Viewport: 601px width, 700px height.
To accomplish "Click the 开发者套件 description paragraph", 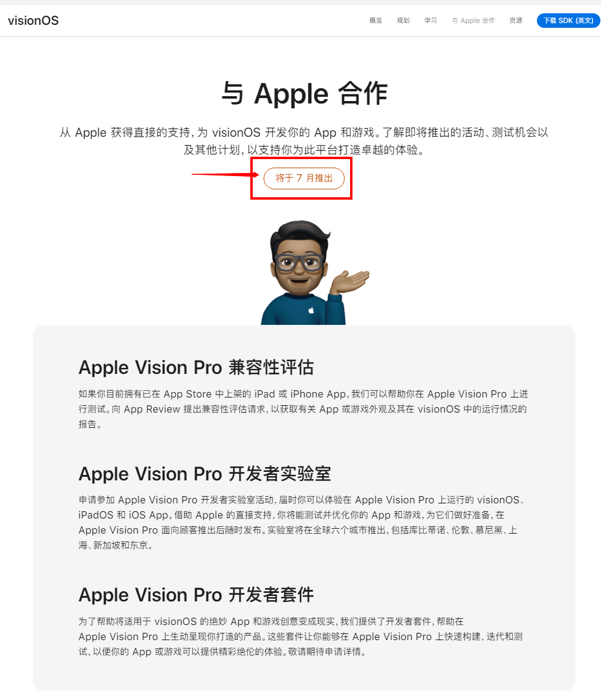I will pos(300,636).
